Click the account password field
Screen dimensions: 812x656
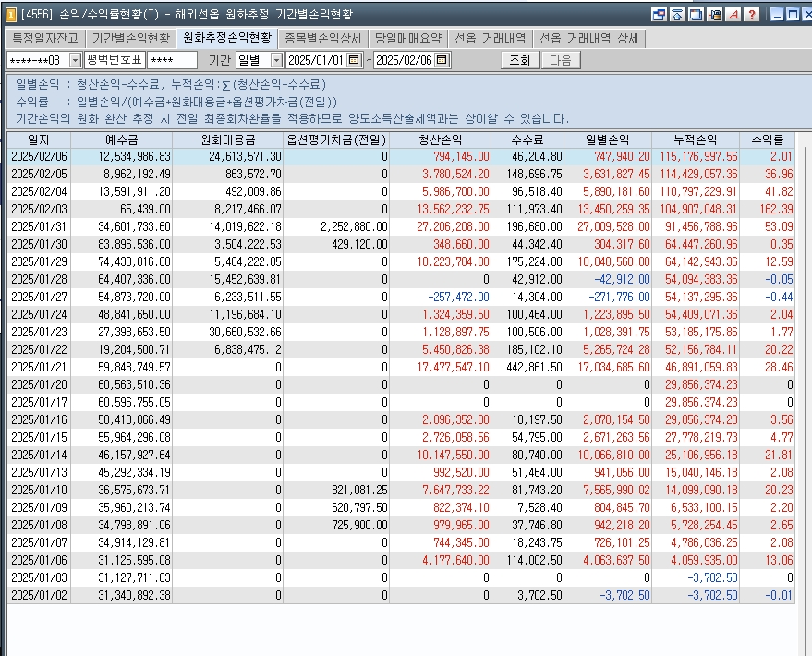[172, 61]
